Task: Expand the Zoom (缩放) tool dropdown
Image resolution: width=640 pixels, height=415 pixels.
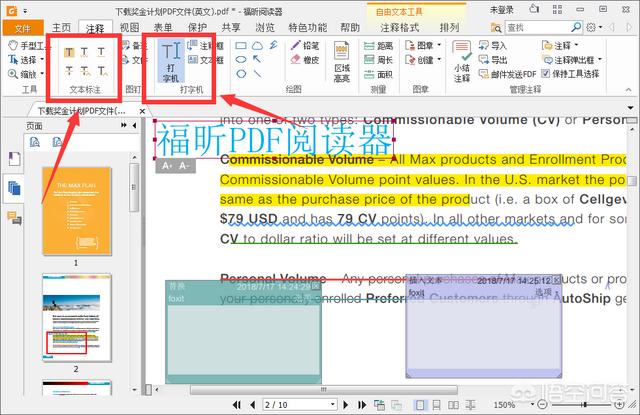Action: pos(42,74)
